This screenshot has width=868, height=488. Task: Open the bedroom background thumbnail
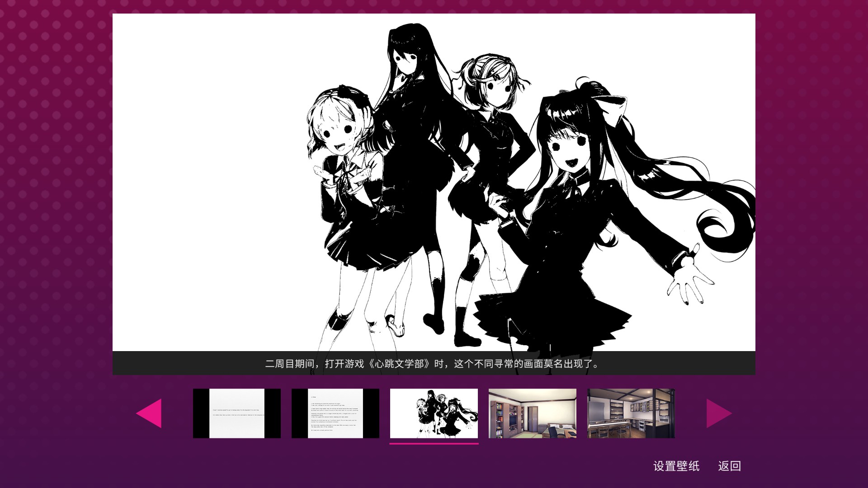(x=533, y=413)
